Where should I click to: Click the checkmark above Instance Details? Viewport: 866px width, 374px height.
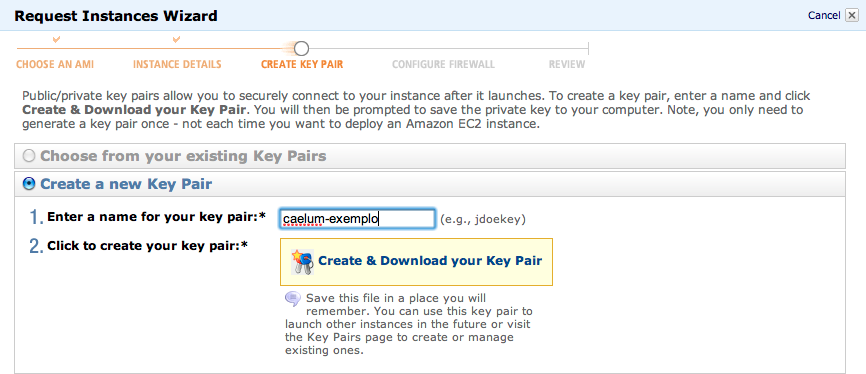(x=176, y=40)
